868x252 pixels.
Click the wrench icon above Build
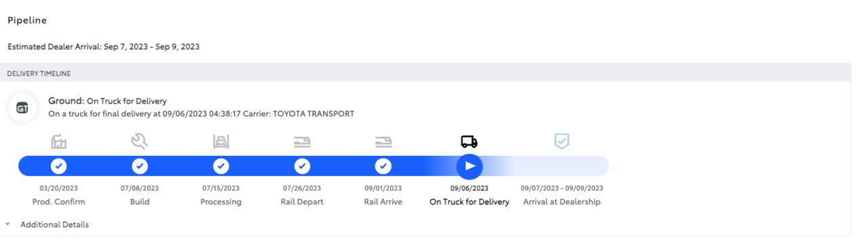coord(140,142)
